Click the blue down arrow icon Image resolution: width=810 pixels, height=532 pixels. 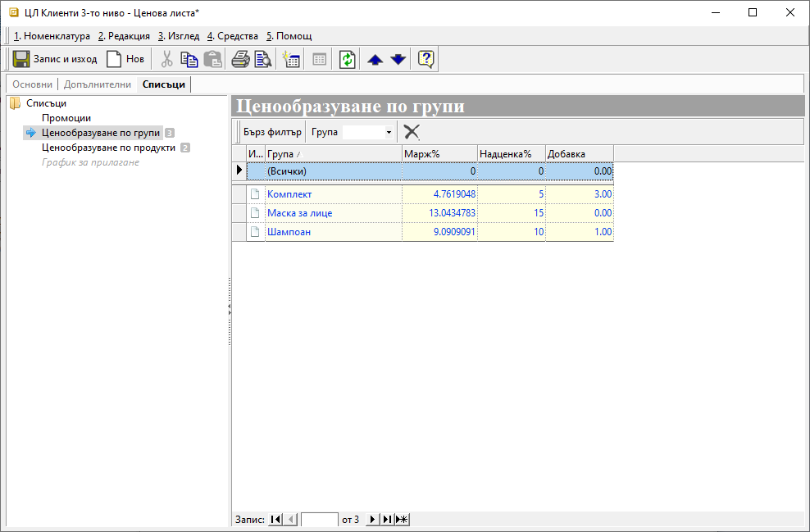point(398,59)
